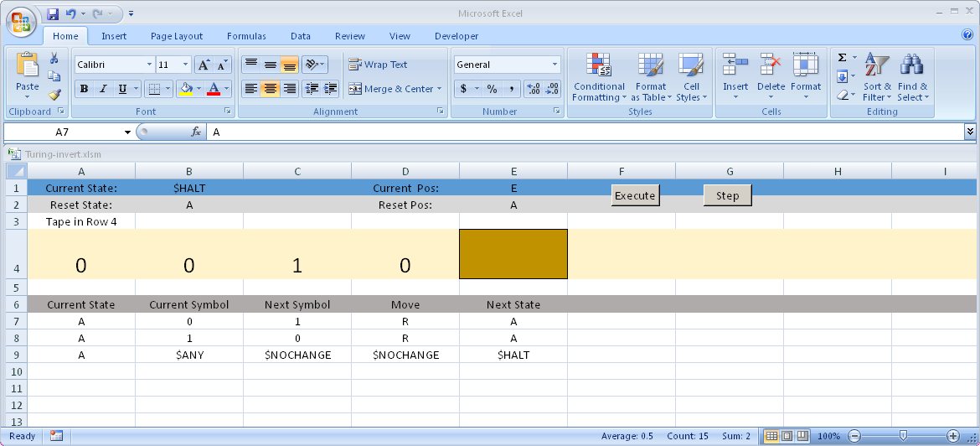Open the Developer ribbon tab
The width and height of the screenshot is (980, 446).
[x=456, y=36]
